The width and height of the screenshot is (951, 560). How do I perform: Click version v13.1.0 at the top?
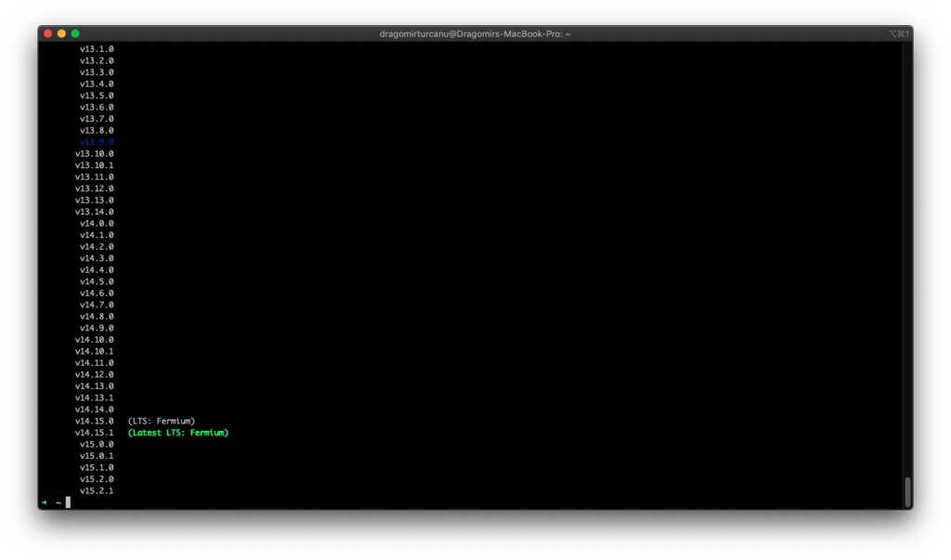click(x=97, y=48)
